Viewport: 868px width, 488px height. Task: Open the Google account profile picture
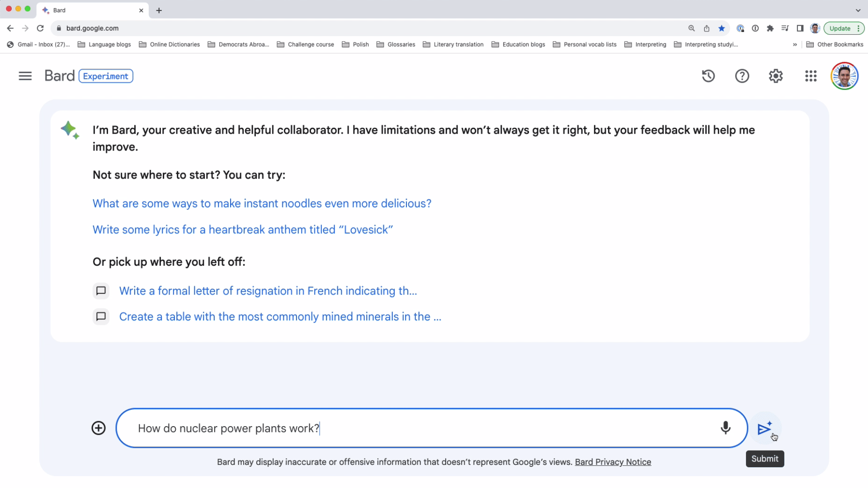[844, 76]
